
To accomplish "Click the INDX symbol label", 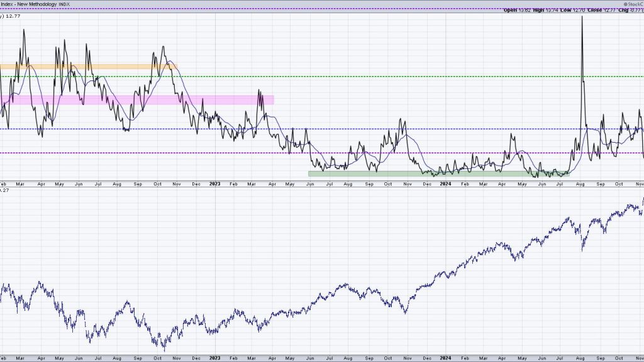I will pyautogui.click(x=63, y=4).
